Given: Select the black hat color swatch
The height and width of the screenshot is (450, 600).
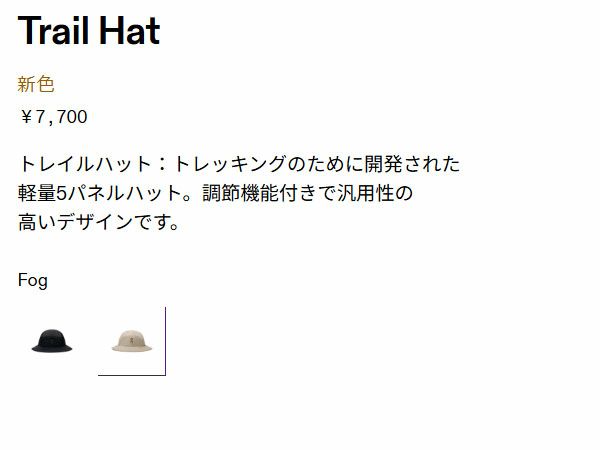Looking at the screenshot, I should (52, 341).
